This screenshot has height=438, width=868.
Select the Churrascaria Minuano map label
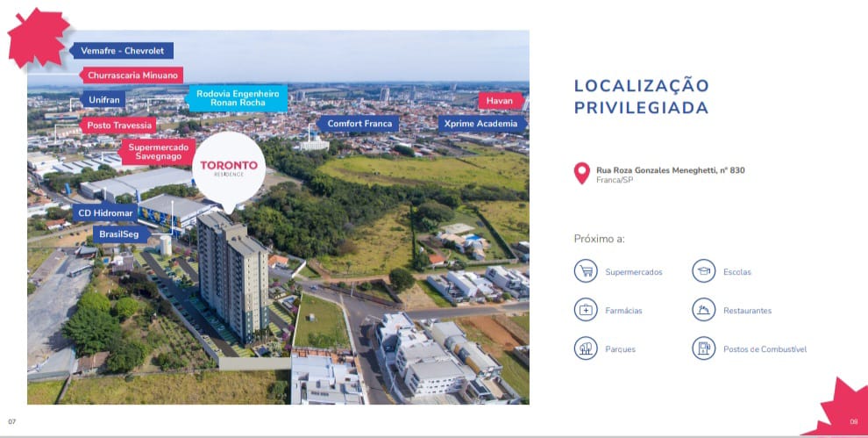pyautogui.click(x=132, y=75)
